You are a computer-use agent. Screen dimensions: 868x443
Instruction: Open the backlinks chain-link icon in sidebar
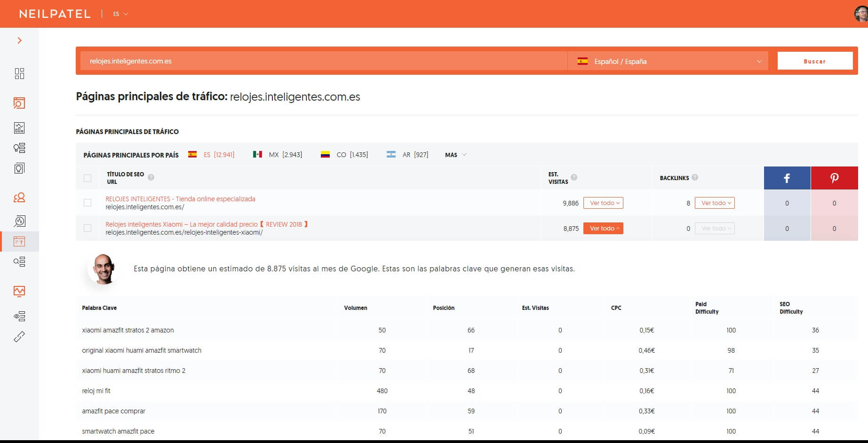(x=19, y=337)
